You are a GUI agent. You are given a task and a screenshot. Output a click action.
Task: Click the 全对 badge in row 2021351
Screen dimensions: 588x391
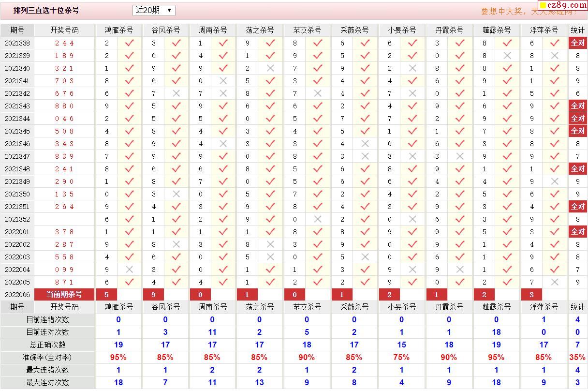pyautogui.click(x=577, y=207)
